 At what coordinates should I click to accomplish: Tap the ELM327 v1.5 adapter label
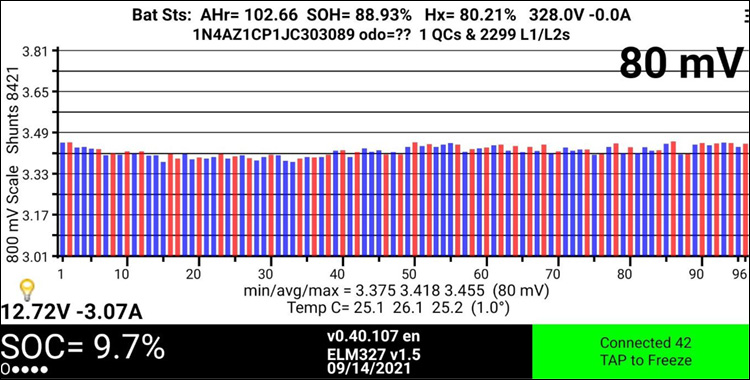(x=373, y=355)
